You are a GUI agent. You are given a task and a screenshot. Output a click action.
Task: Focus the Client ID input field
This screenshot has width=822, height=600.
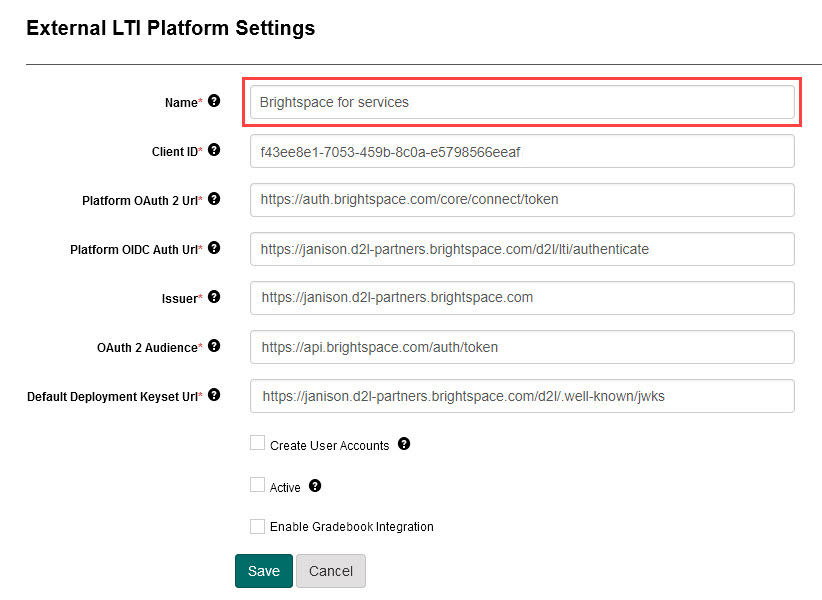[522, 152]
